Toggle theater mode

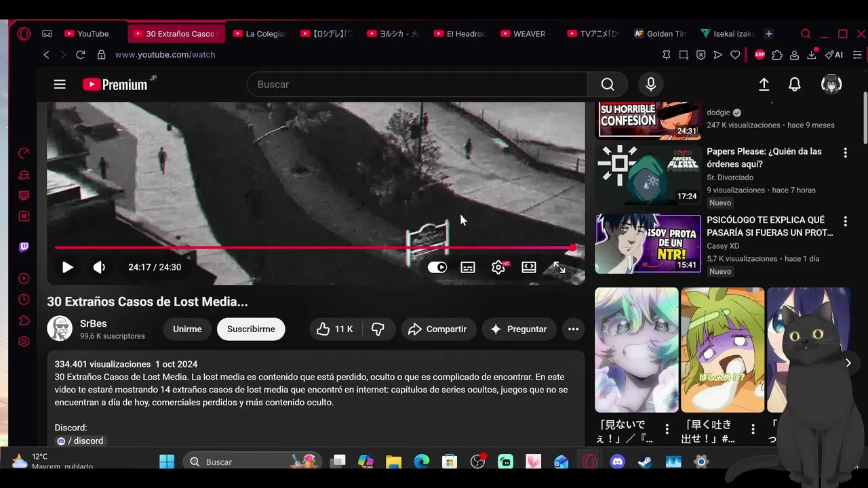coord(529,267)
